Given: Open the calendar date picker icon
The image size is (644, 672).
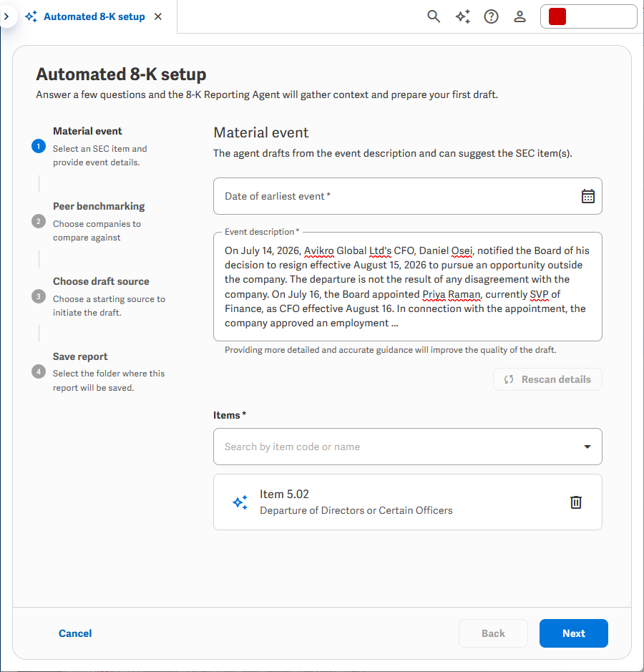Looking at the screenshot, I should [x=588, y=196].
